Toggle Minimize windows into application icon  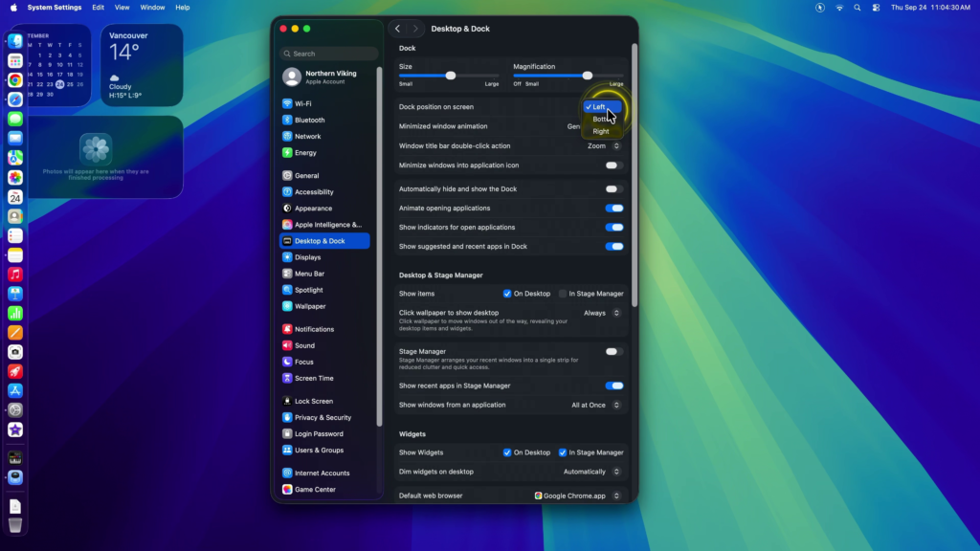(x=613, y=165)
